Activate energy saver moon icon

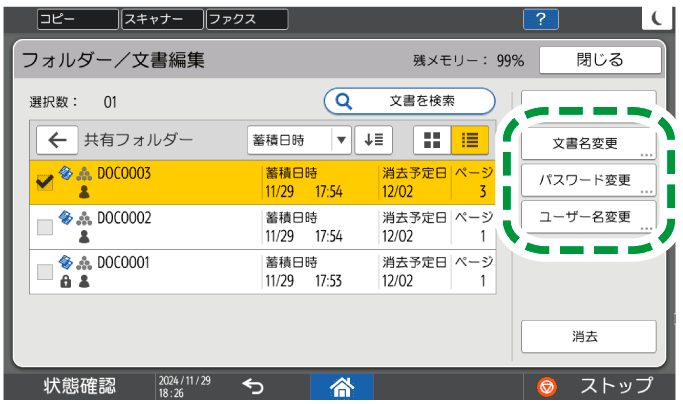click(x=656, y=18)
